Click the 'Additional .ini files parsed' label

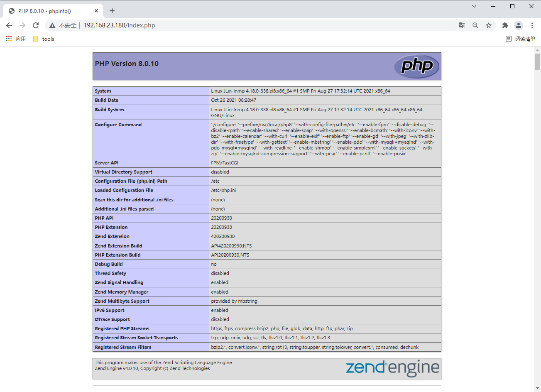click(124, 209)
